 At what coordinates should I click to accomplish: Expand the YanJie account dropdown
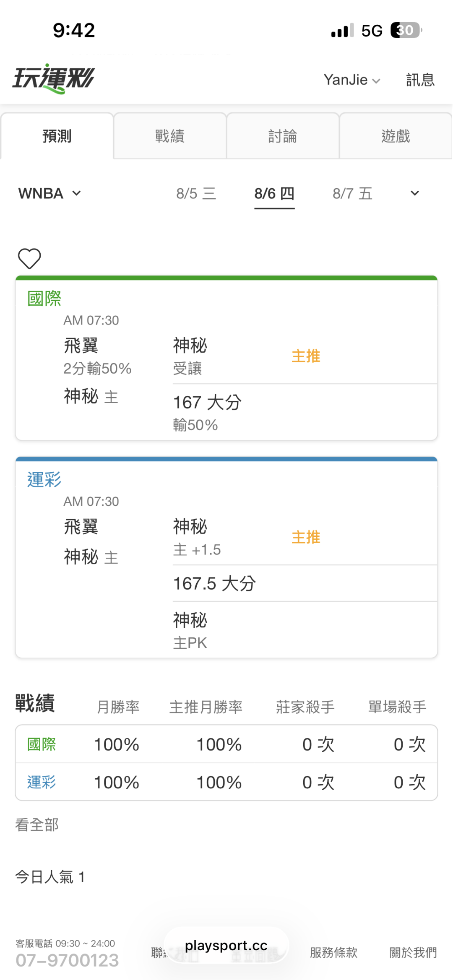[x=352, y=80]
